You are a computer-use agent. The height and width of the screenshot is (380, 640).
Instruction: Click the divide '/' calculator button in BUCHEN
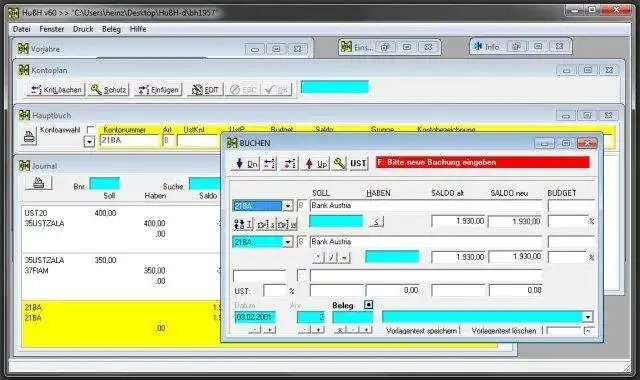click(x=331, y=258)
